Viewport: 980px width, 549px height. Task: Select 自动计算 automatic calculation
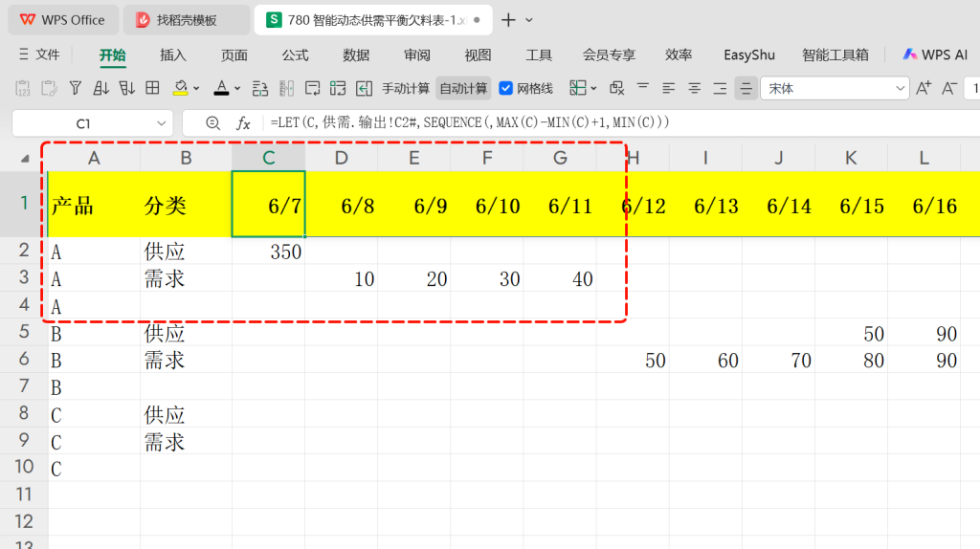coord(463,89)
